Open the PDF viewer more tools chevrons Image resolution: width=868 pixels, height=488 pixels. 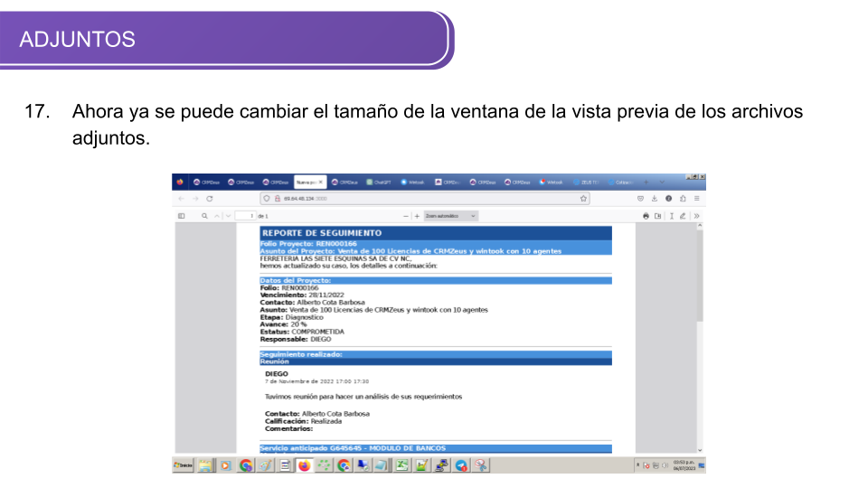[x=696, y=216]
